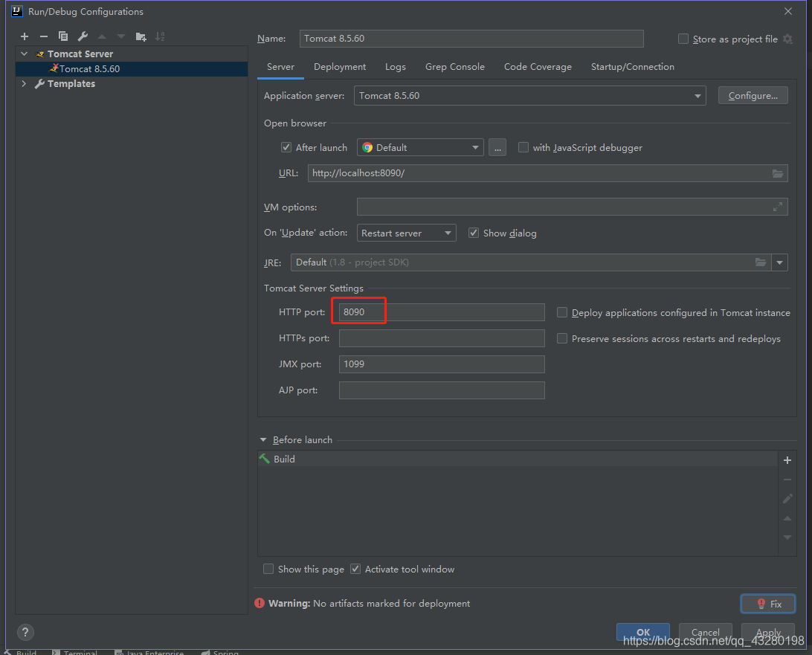This screenshot has height=655, width=812.
Task: Open the browser Default dropdown
Action: pyautogui.click(x=420, y=147)
